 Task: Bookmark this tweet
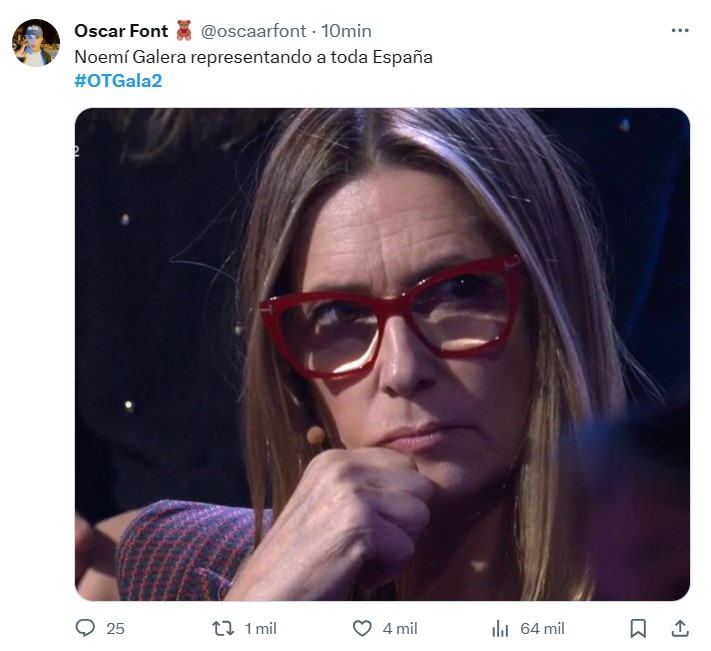(638, 628)
